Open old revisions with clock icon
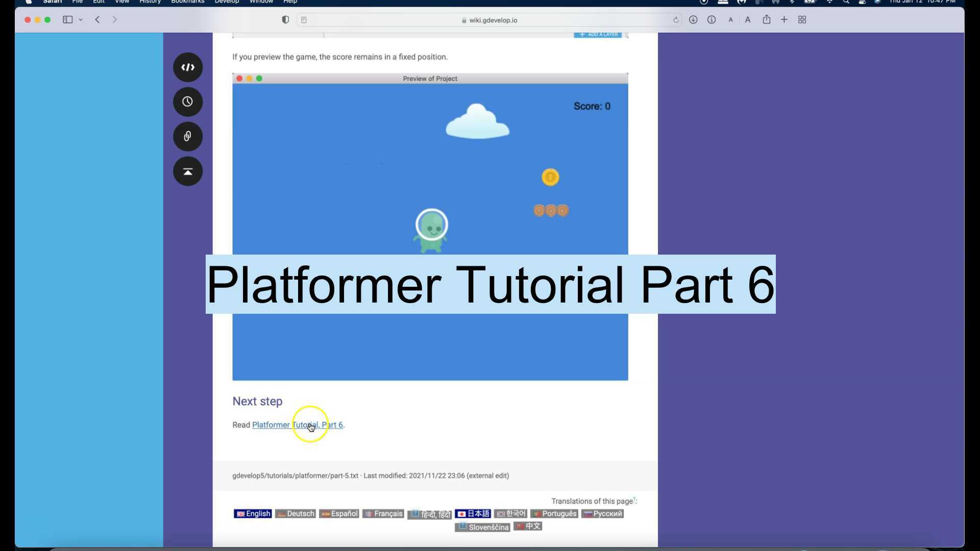The height and width of the screenshot is (551, 980). (x=188, y=102)
